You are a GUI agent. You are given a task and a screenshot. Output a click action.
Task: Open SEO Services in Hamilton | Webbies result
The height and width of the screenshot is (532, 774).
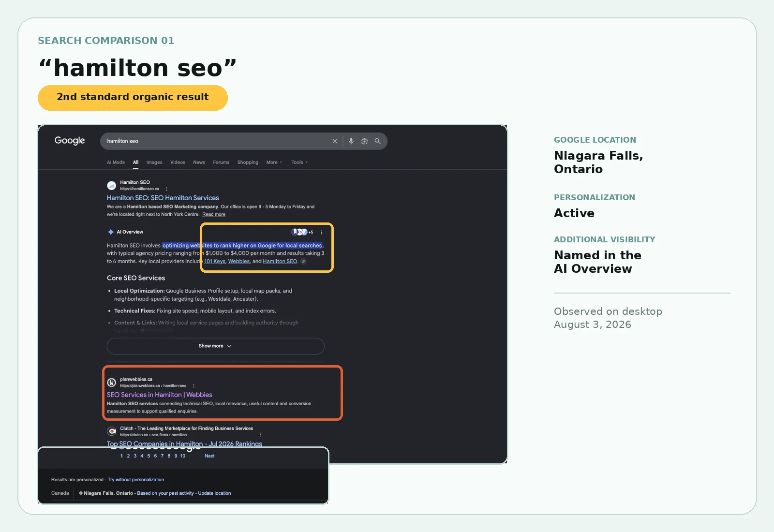[x=160, y=395]
